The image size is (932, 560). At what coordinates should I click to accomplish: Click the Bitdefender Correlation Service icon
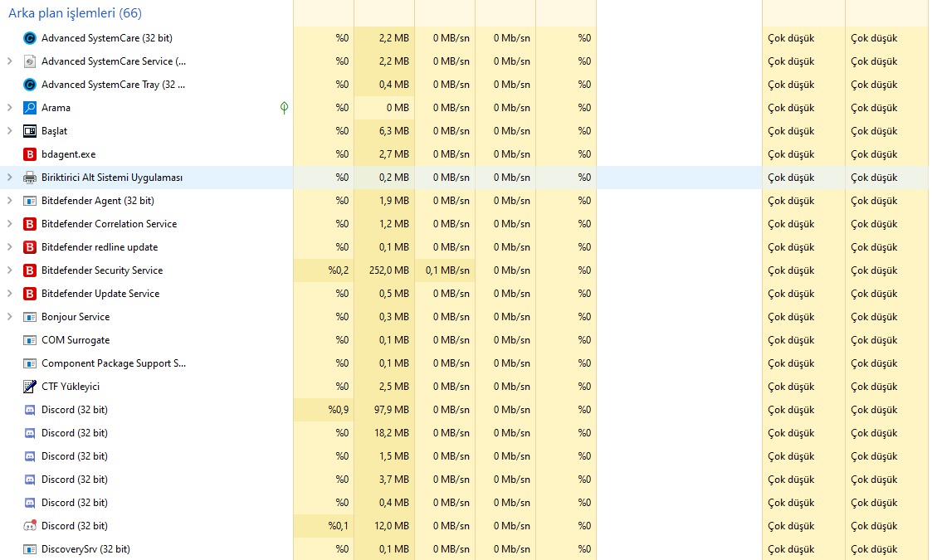(30, 223)
